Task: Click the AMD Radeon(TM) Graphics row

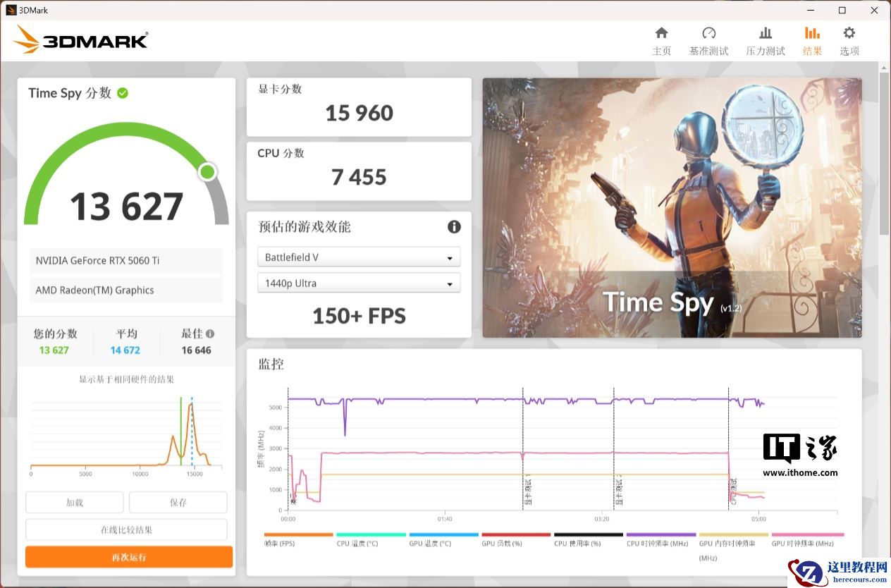Action: tap(126, 290)
